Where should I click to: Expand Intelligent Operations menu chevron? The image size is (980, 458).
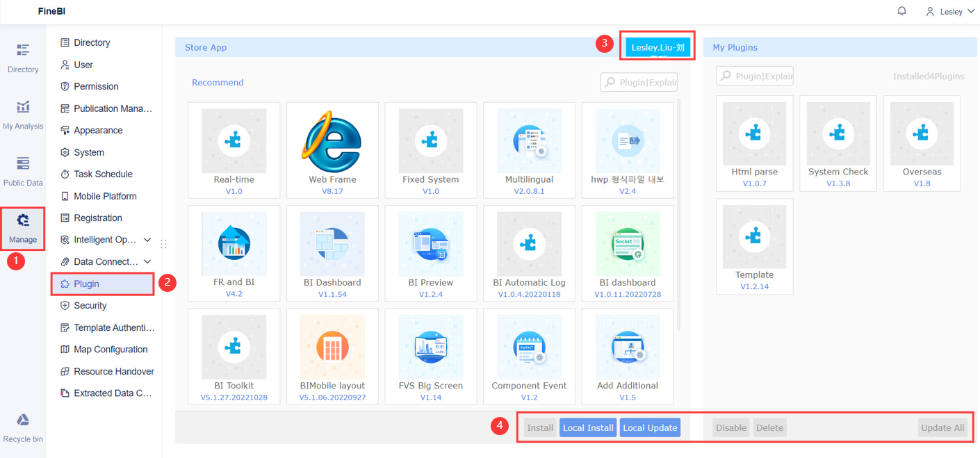pos(147,240)
